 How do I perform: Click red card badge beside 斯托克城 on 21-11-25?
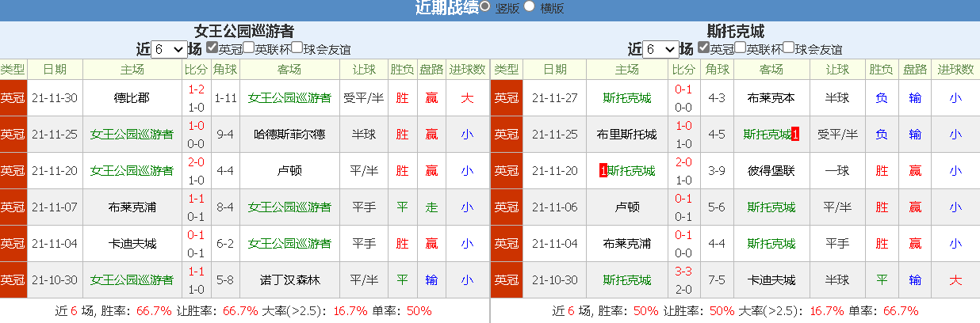(x=795, y=135)
